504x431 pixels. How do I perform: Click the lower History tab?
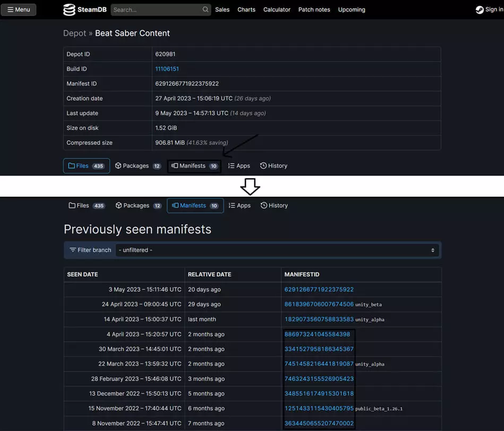click(x=274, y=206)
